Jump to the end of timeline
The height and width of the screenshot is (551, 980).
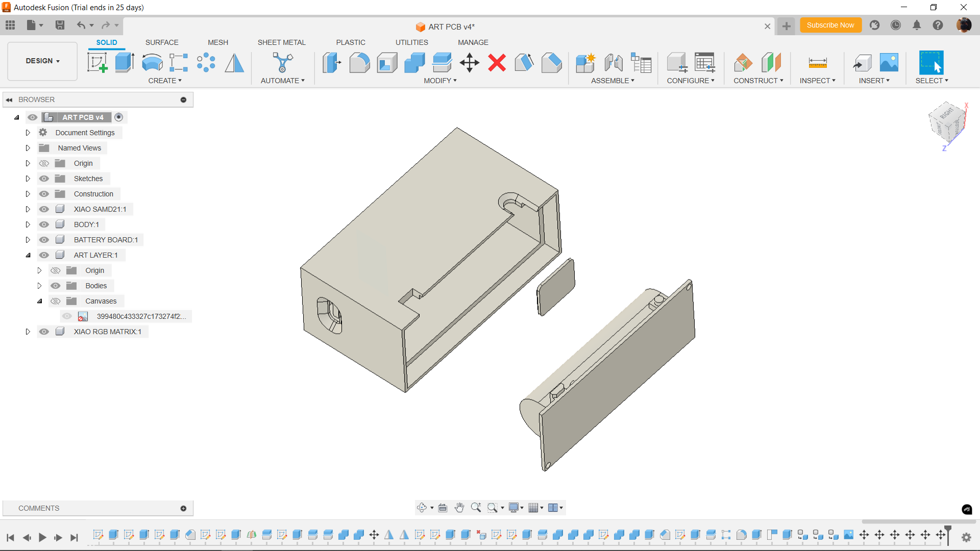pos(75,537)
